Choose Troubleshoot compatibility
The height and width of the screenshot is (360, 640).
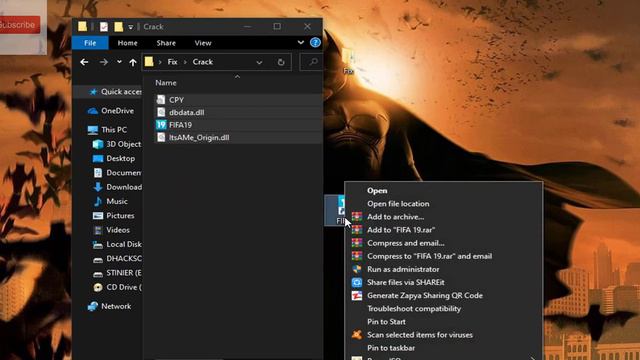413,309
